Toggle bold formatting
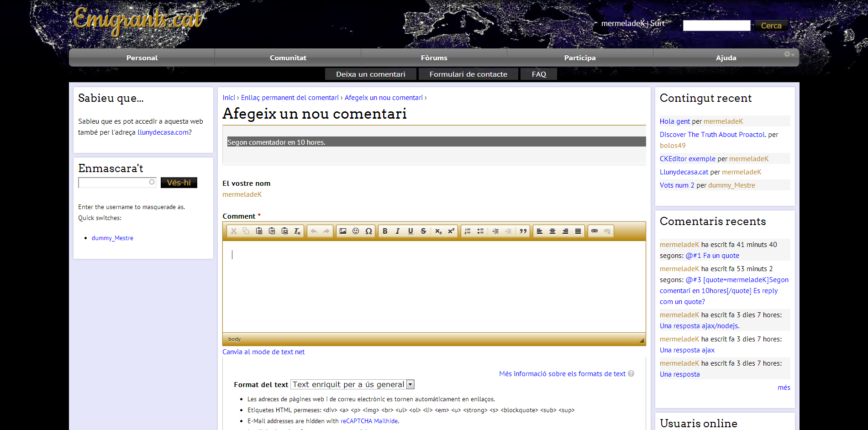The width and height of the screenshot is (868, 430). click(x=385, y=231)
